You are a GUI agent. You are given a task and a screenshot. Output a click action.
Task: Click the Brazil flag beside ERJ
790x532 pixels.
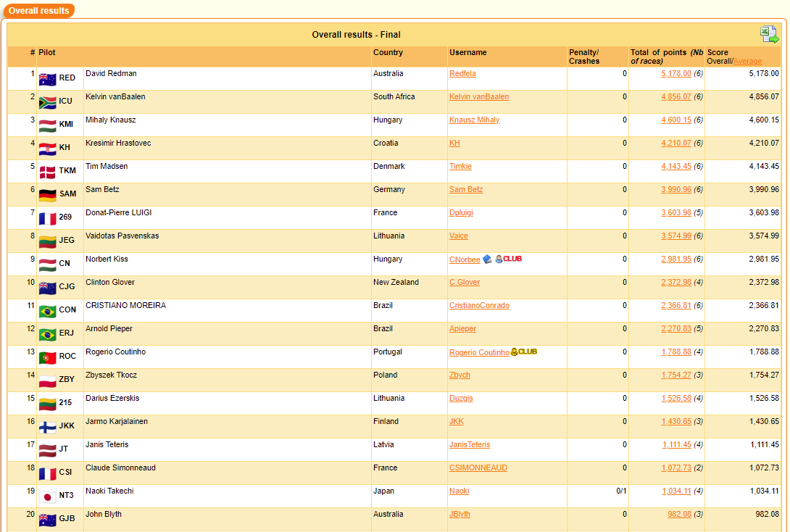tap(47, 335)
